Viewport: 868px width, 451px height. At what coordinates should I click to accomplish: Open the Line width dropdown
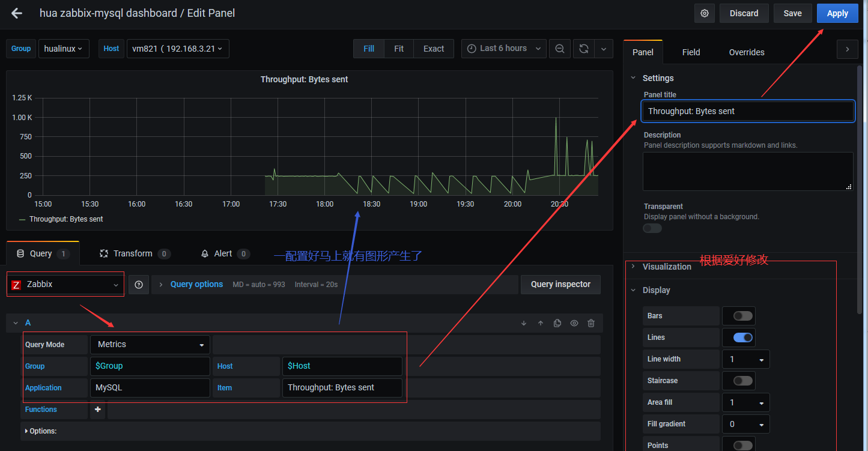(x=746, y=359)
